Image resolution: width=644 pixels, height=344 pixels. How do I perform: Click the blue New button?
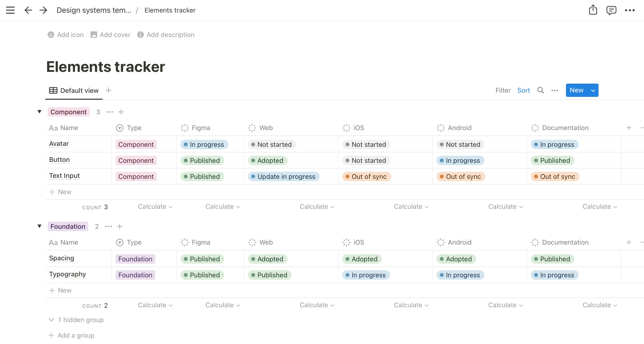coord(576,90)
